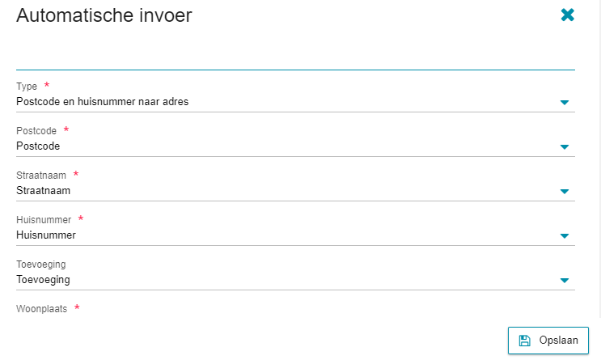Image resolution: width=601 pixels, height=364 pixels.
Task: Click the Postcode field's selected value
Action: (x=38, y=146)
